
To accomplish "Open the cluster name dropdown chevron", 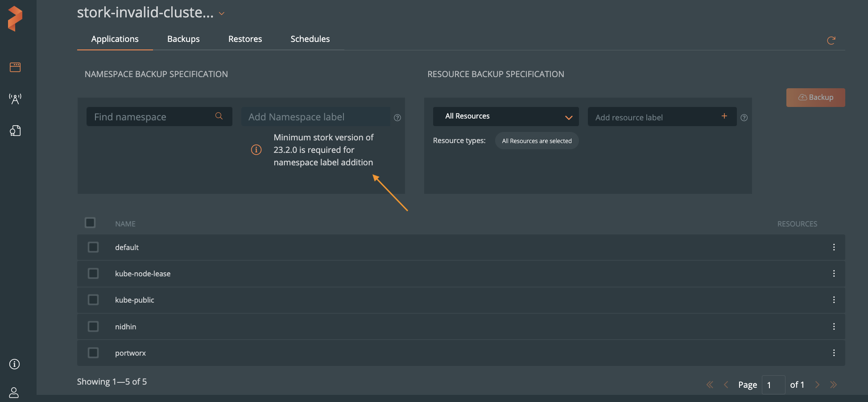I will [222, 14].
